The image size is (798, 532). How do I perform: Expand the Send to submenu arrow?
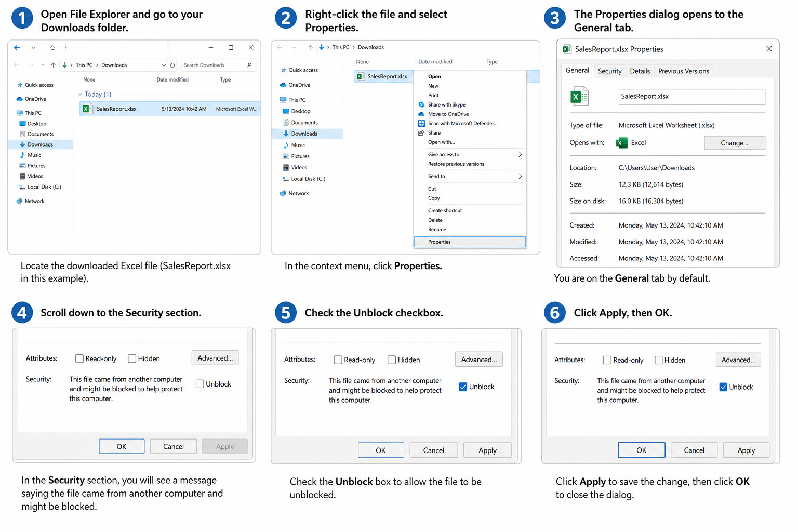click(520, 176)
